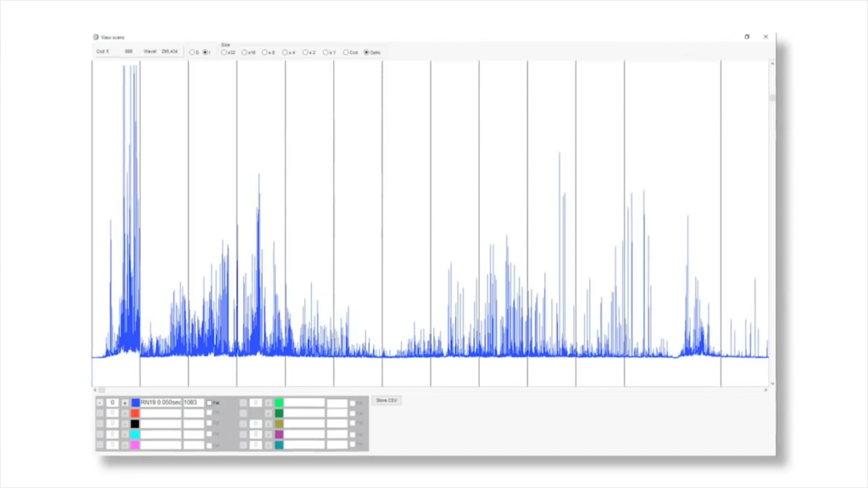
Task: Click the vertical scrollbar up arrow
Action: (x=772, y=64)
